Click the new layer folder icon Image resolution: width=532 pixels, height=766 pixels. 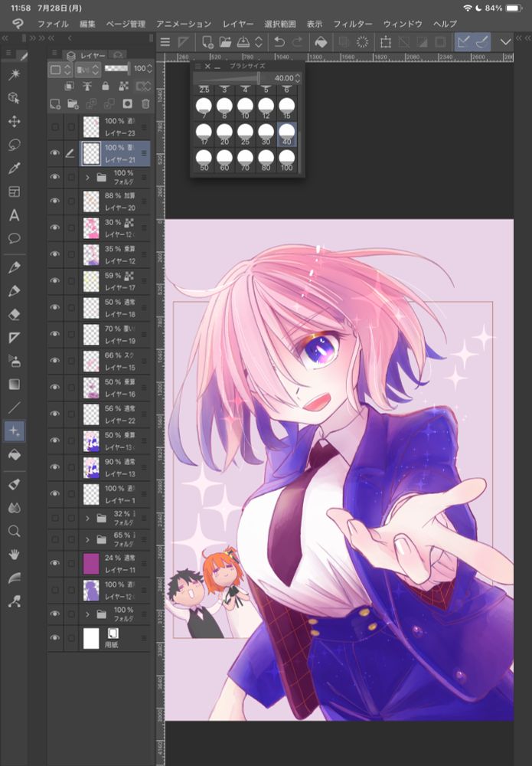(73, 103)
